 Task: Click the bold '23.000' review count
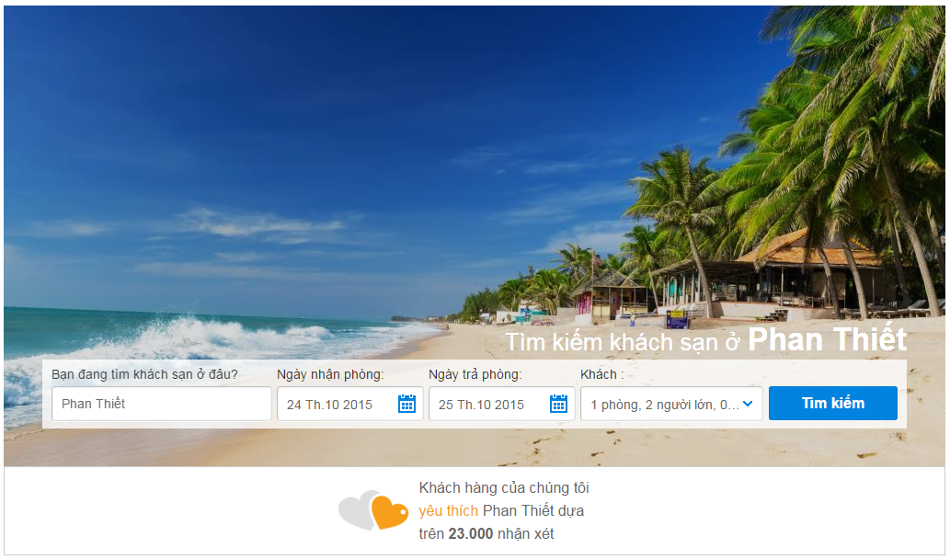point(471,534)
